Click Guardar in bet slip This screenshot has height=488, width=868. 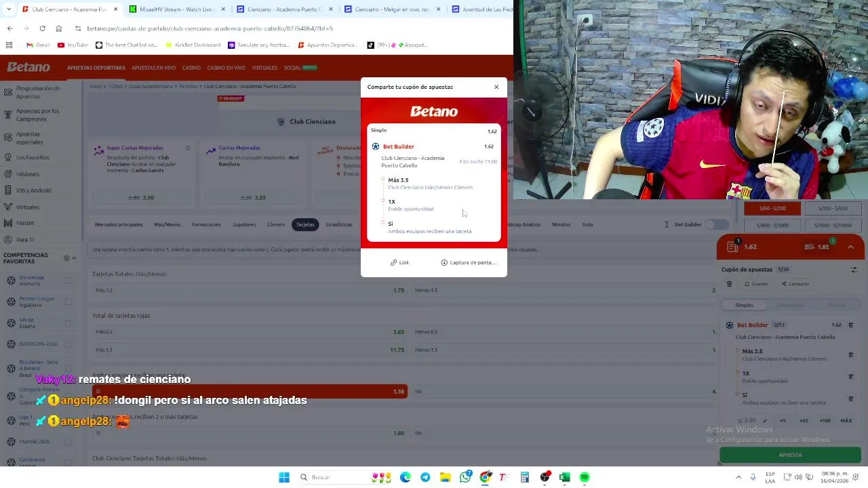pyautogui.click(x=757, y=284)
